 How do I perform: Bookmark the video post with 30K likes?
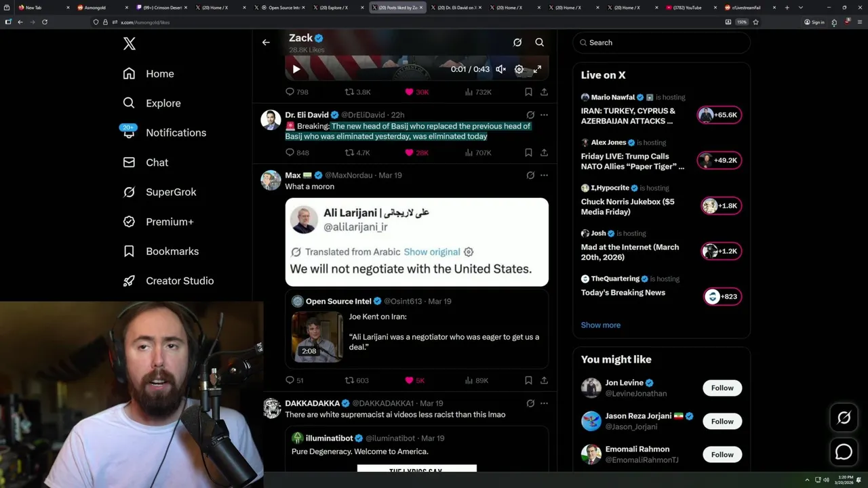528,92
